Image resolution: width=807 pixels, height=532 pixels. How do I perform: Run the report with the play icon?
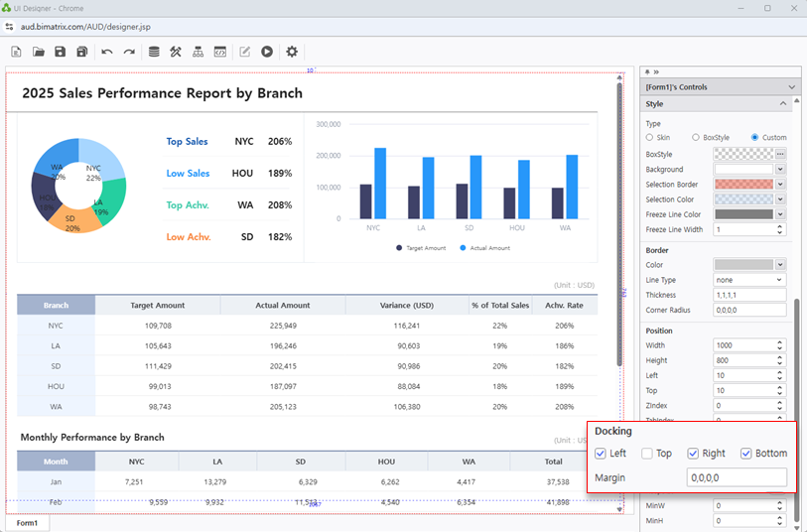point(267,52)
